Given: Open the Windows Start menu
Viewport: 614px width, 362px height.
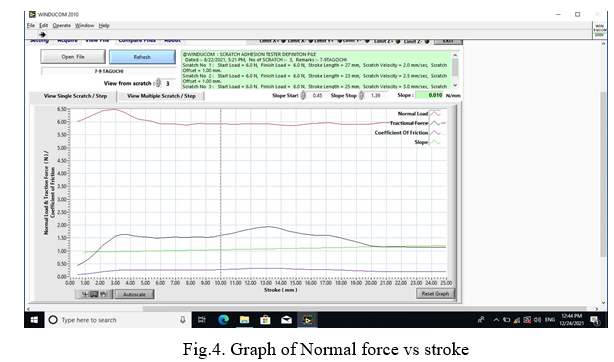Looking at the screenshot, I should point(34,320).
